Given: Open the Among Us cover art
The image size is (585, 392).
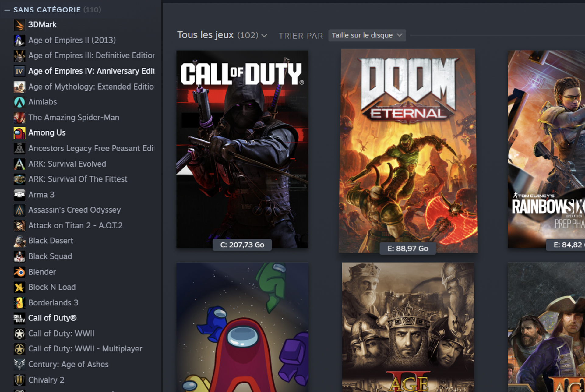Looking at the screenshot, I should pyautogui.click(x=242, y=327).
